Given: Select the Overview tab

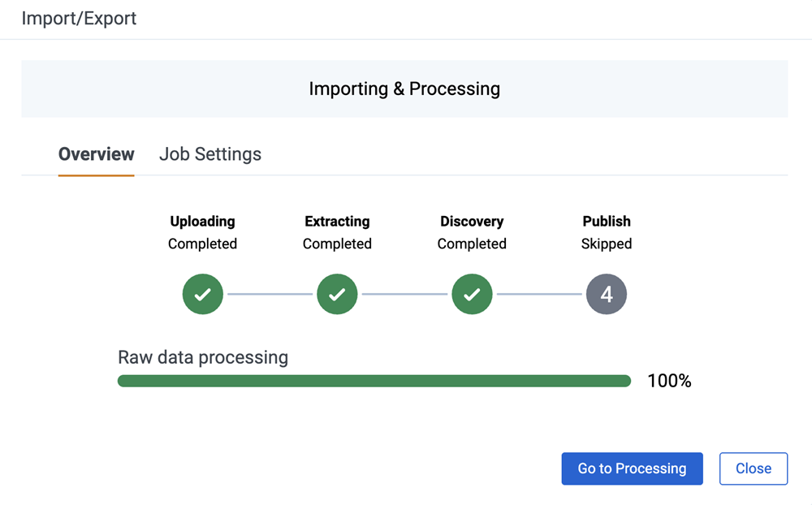Looking at the screenshot, I should 96,153.
